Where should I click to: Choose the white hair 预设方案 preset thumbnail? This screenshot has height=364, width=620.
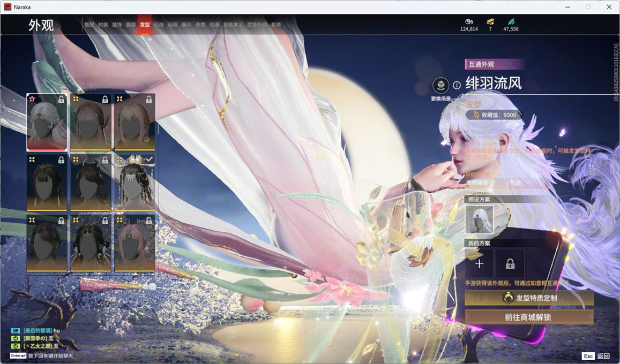coord(479,219)
